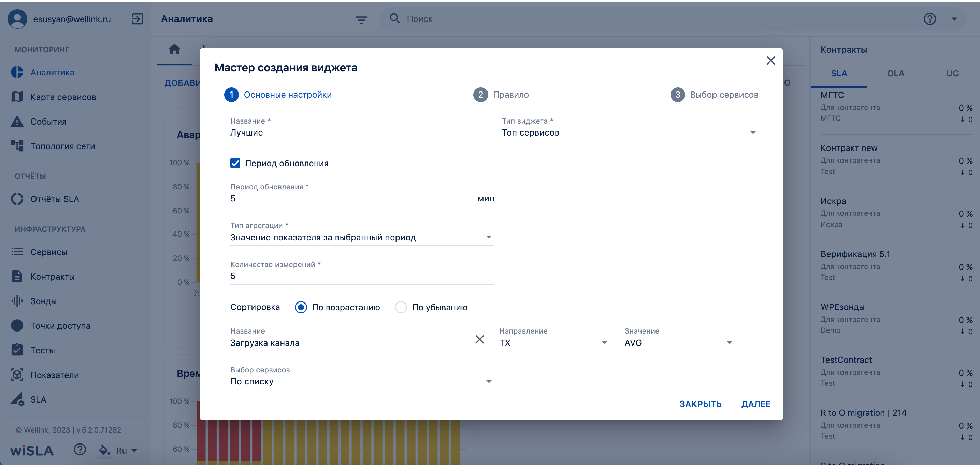Open the theme color fill icon
The width and height of the screenshot is (980, 465).
[x=104, y=450]
